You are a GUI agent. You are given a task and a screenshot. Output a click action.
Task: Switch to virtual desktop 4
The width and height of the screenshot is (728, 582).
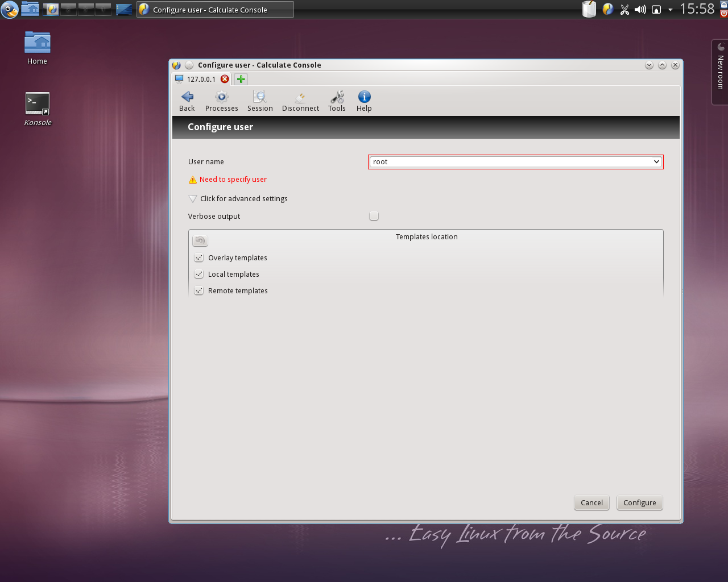click(103, 9)
